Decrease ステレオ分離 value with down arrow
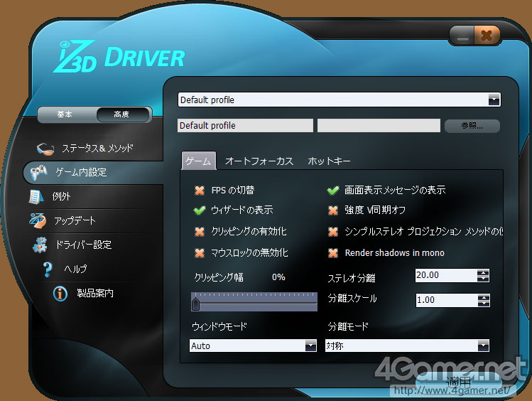 483,279
